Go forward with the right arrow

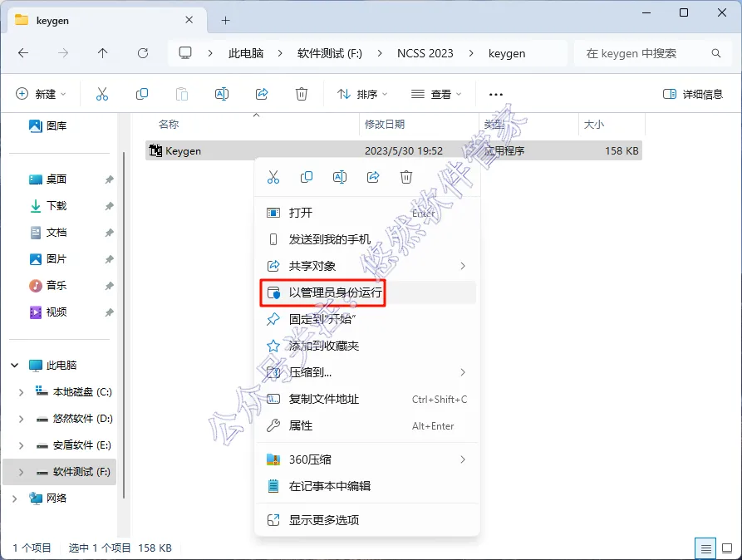pos(63,53)
